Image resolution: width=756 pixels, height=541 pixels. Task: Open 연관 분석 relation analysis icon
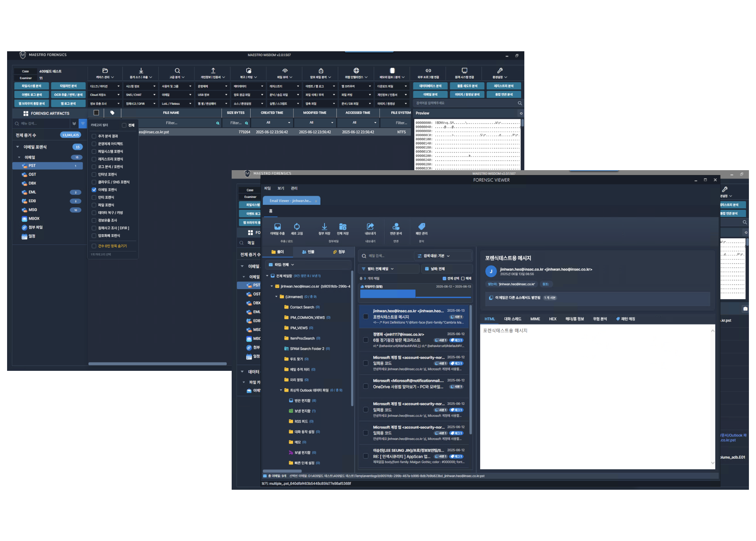[396, 226]
